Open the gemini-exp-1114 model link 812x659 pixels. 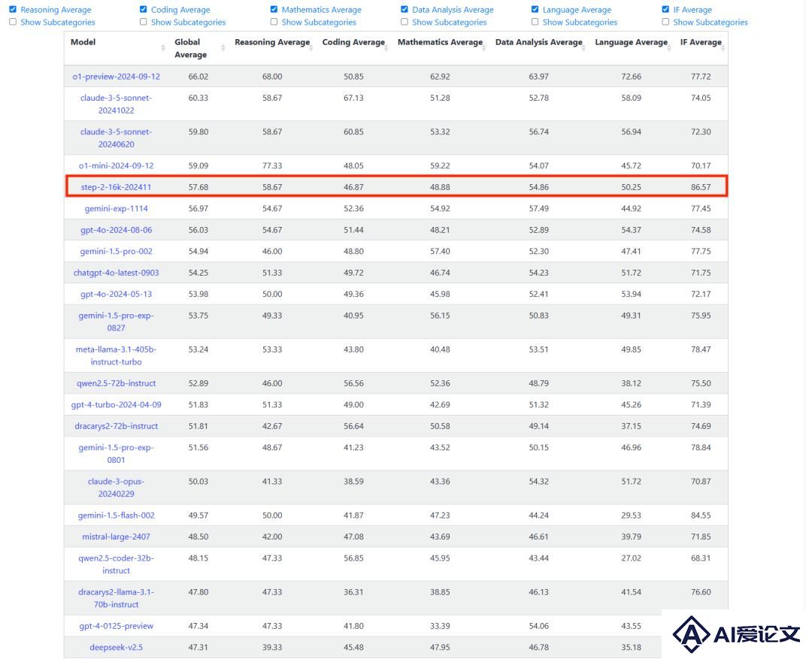[116, 209]
